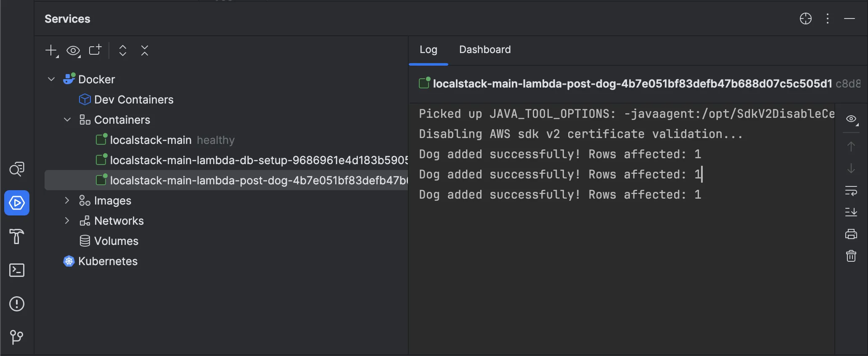Toggle soft-wrap in the log console
Screen dimensions: 868x356
[851, 191]
